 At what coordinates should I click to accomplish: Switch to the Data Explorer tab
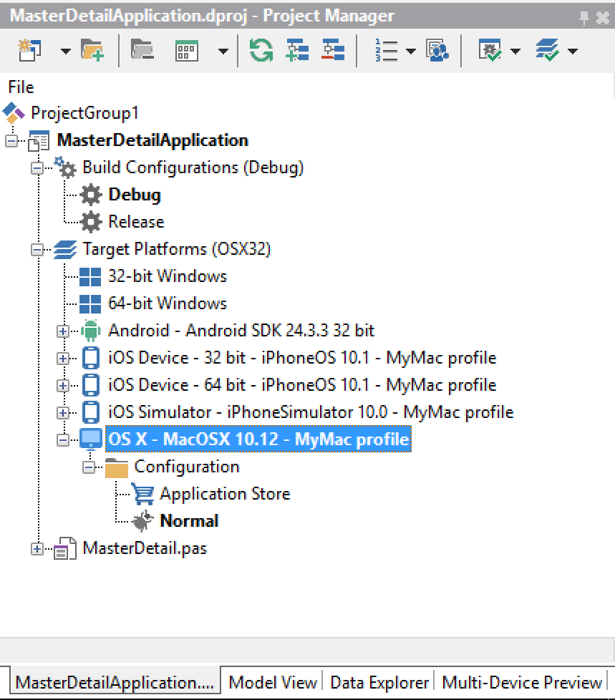pos(379,683)
